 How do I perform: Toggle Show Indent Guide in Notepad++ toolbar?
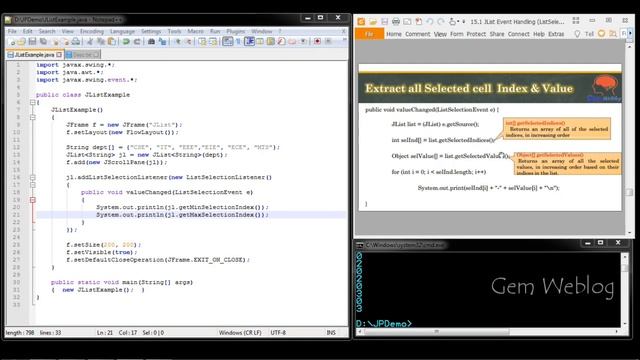(x=249, y=41)
